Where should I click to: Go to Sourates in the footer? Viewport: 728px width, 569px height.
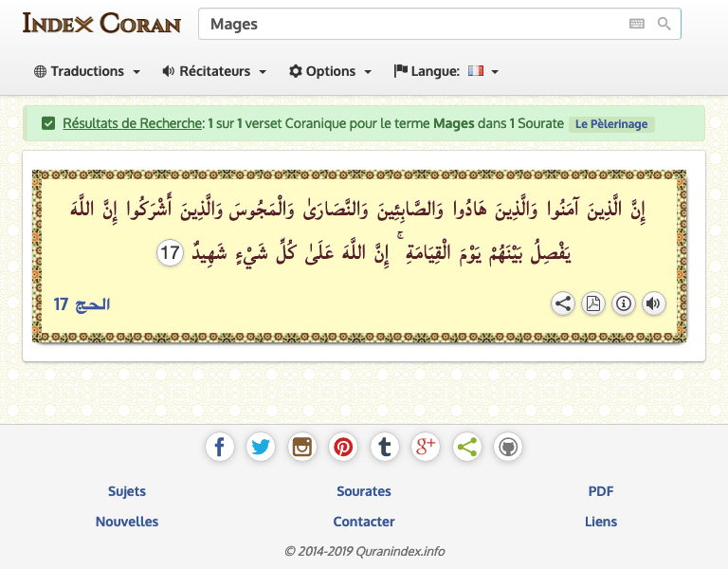[x=364, y=491]
